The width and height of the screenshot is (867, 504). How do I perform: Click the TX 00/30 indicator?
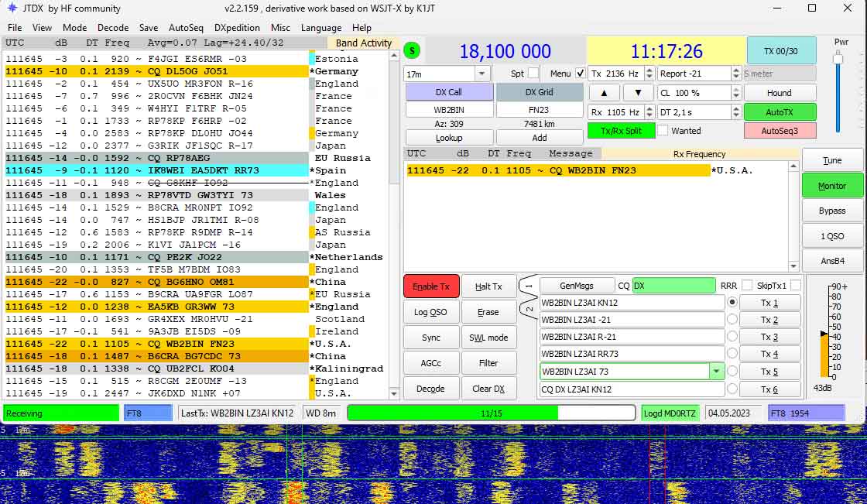[781, 51]
